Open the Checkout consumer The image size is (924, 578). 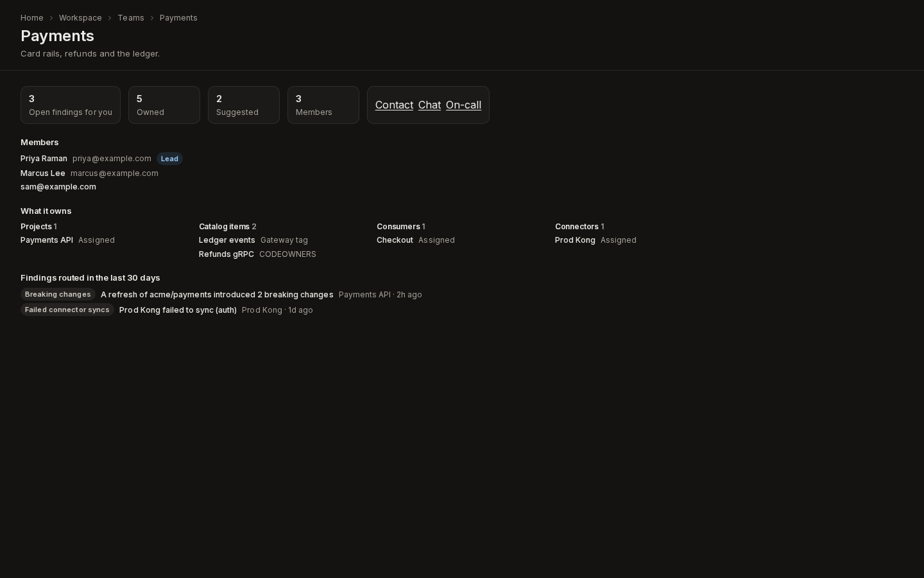395,240
